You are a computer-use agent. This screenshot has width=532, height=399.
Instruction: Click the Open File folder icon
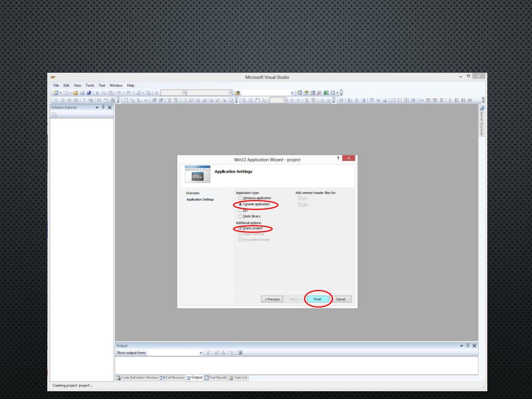[x=75, y=92]
